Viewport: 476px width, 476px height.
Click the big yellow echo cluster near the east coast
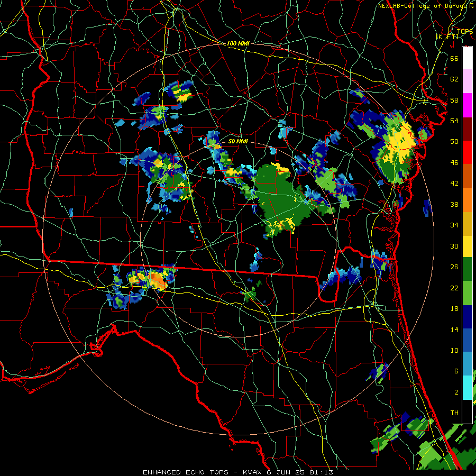coord(401,143)
